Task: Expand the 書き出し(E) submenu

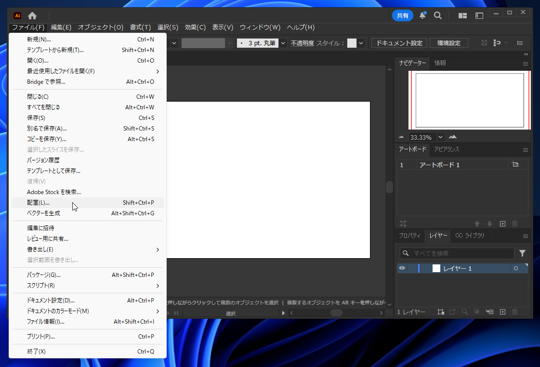Action: (x=157, y=250)
